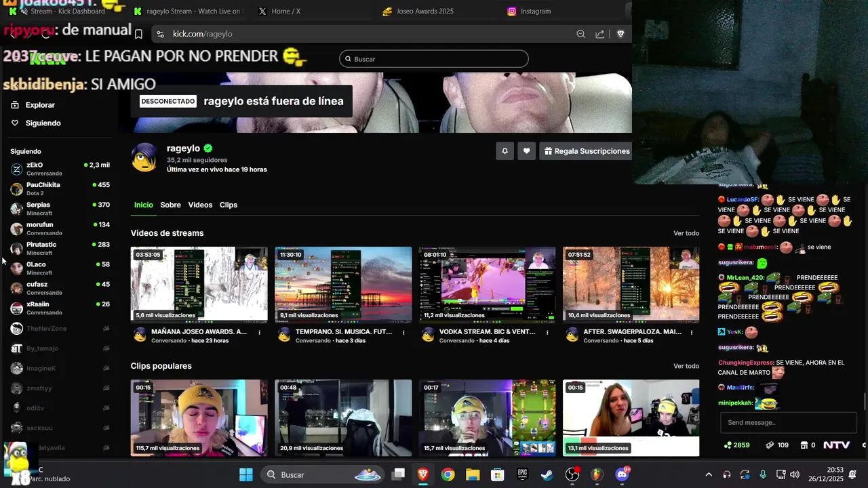
Task: Play the clip with 115,7 mil visualizaciones
Action: [x=199, y=418]
